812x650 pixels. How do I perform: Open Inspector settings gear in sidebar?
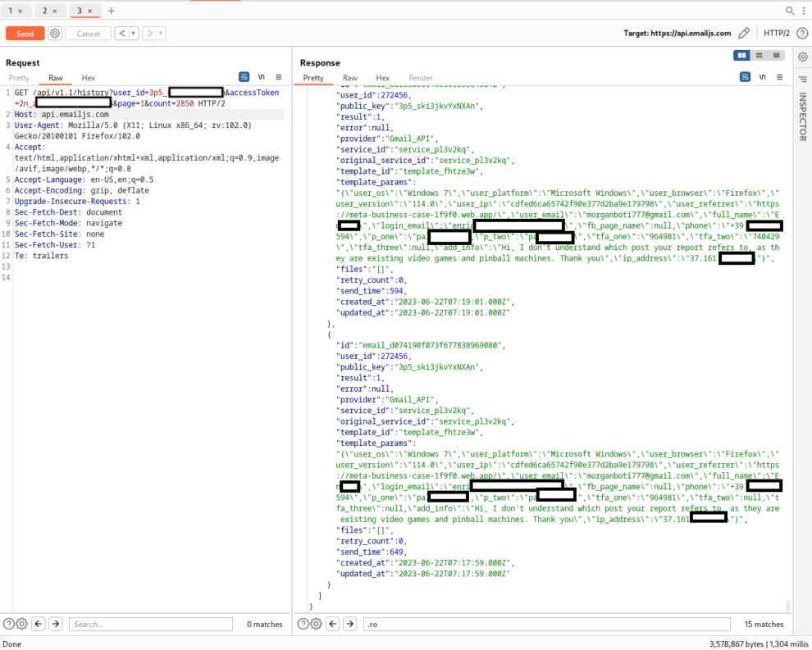[802, 57]
